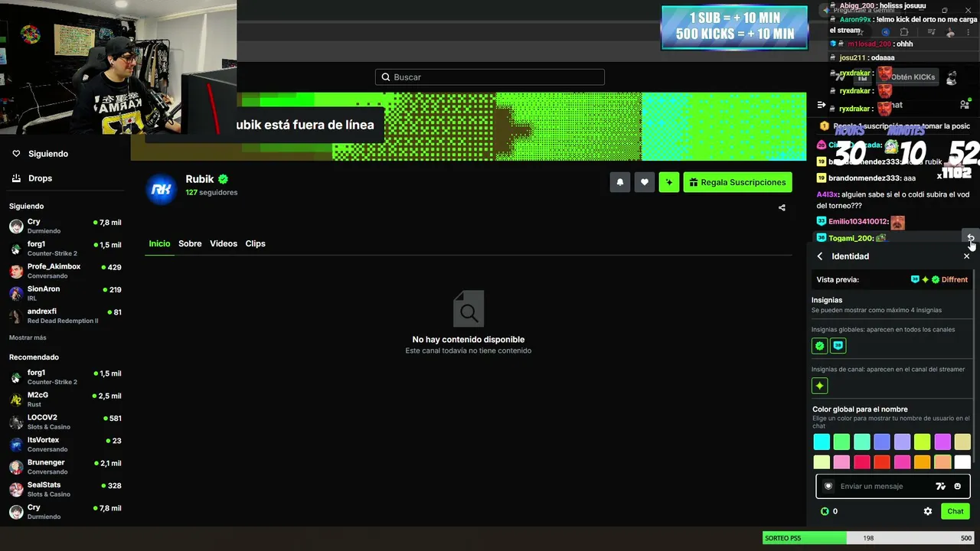Click the green sparkle subscribe button
Image resolution: width=980 pixels, height=551 pixels.
(669, 182)
